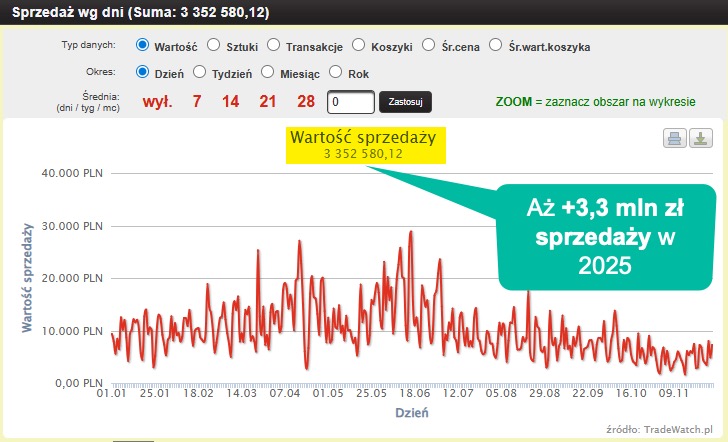This screenshot has height=442, width=728.
Task: Set period to Tydzień
Action: pyautogui.click(x=200, y=72)
